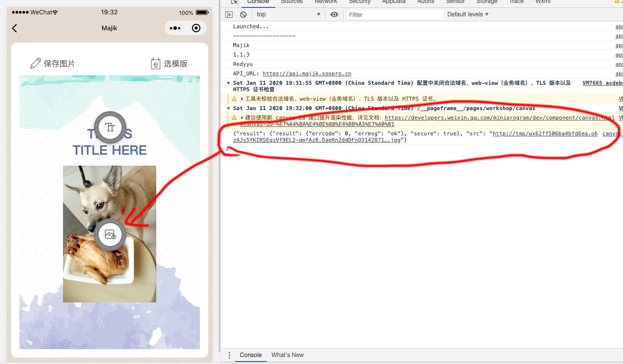Click the warning icon on the 工具未校验合法域名 row
Image resolution: width=623 pixels, height=364 pixels.
pos(234,99)
